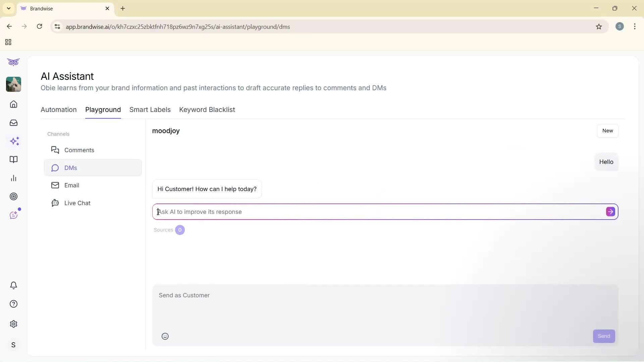Open the feedback chat icon with notification dot
644x362 pixels.
(13, 215)
